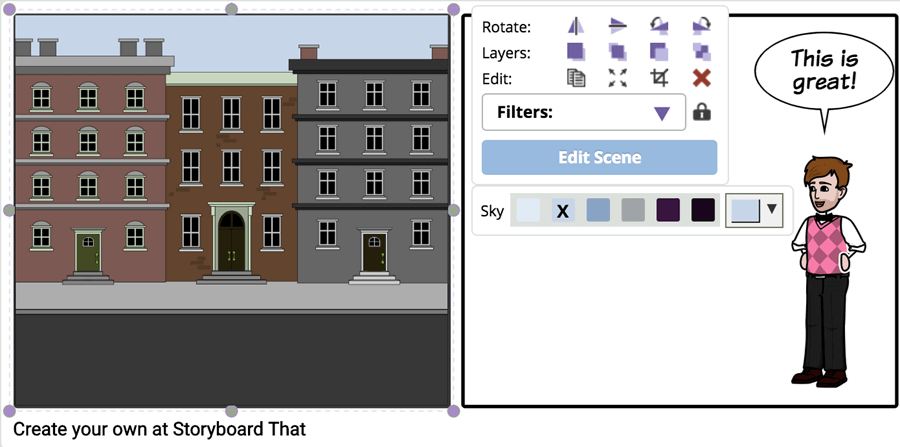This screenshot has height=447, width=900.
Task: Delete the scene with the red X
Action: pos(701,78)
